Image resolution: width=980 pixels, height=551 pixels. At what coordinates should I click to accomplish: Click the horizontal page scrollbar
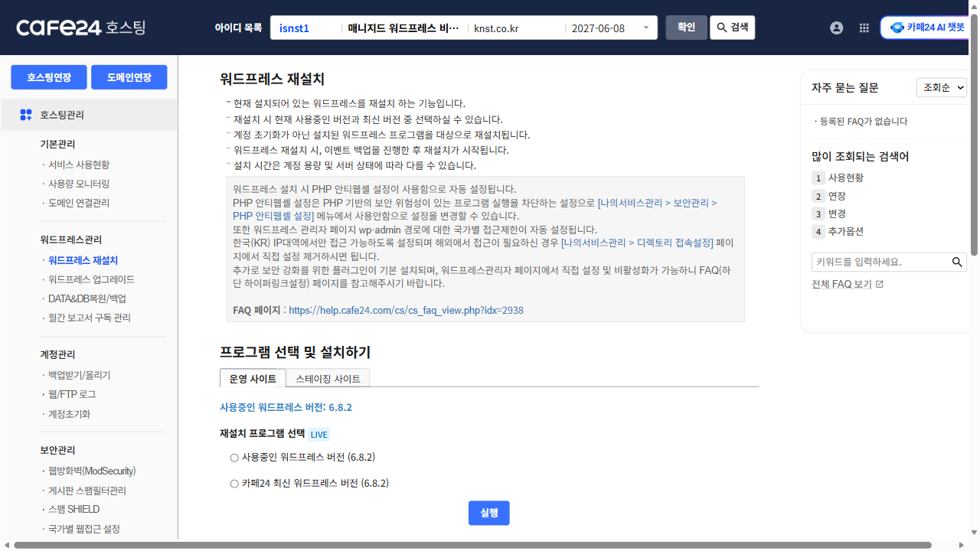coord(472,546)
